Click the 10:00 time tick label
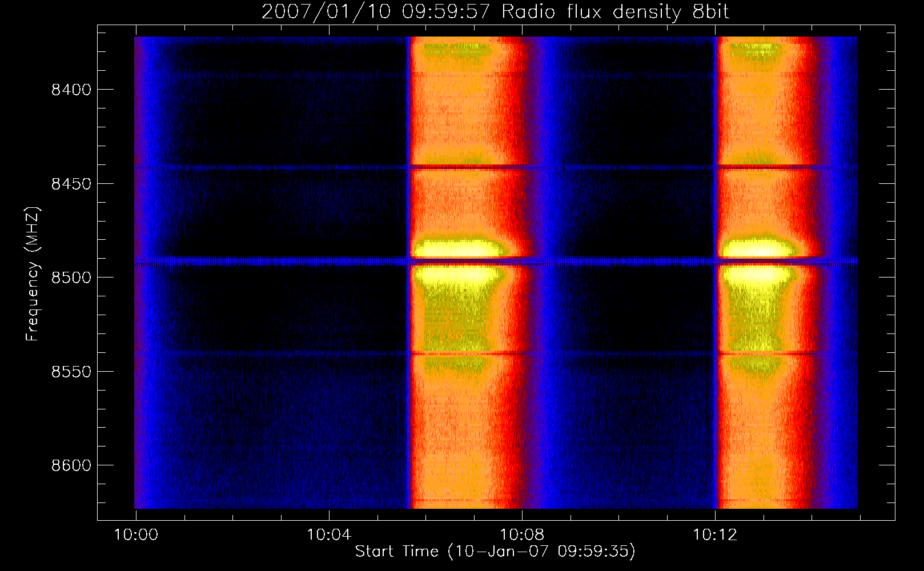 [x=136, y=535]
